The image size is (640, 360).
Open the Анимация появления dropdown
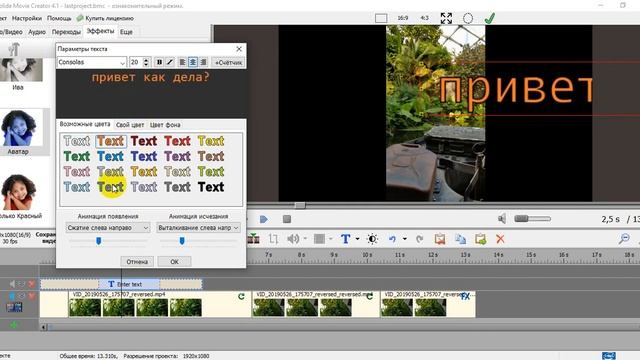tap(108, 227)
